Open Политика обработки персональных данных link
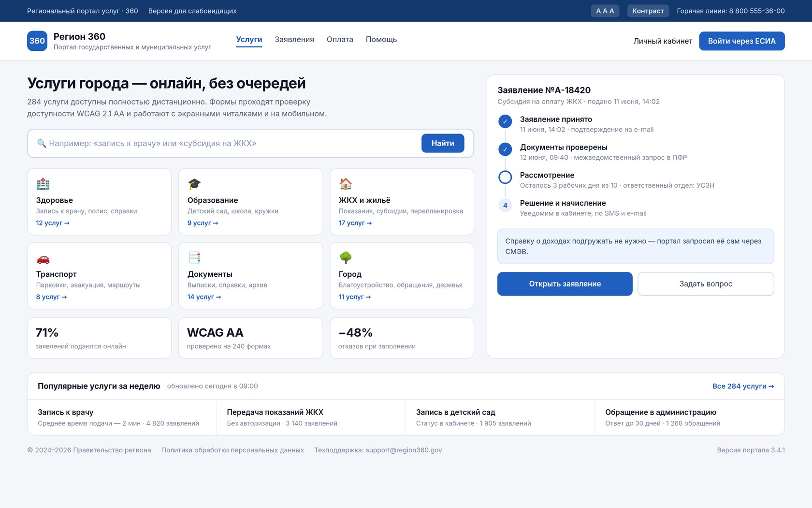812x508 pixels. (232, 450)
